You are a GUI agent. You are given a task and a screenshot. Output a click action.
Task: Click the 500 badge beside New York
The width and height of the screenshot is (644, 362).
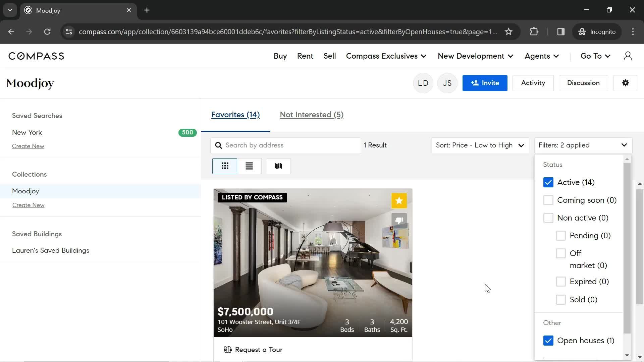point(187,132)
